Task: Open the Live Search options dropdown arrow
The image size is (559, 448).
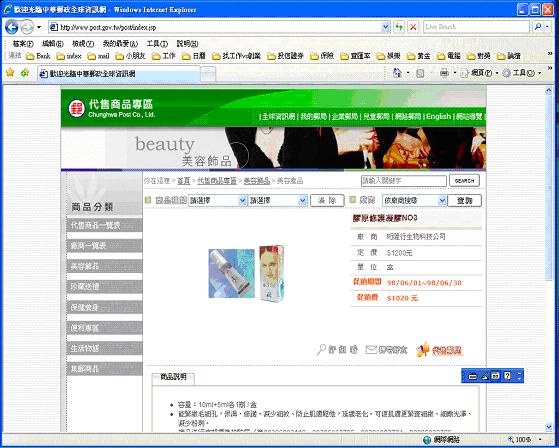Action: coord(548,27)
